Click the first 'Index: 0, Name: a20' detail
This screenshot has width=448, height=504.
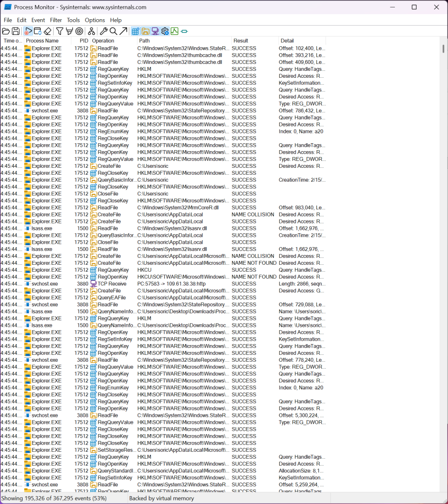pos(301,131)
